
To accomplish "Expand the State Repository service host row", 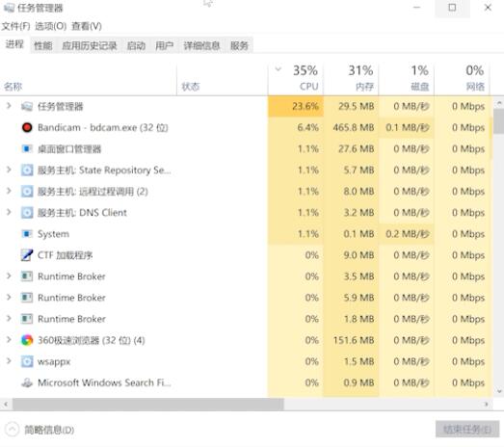I will [9, 170].
